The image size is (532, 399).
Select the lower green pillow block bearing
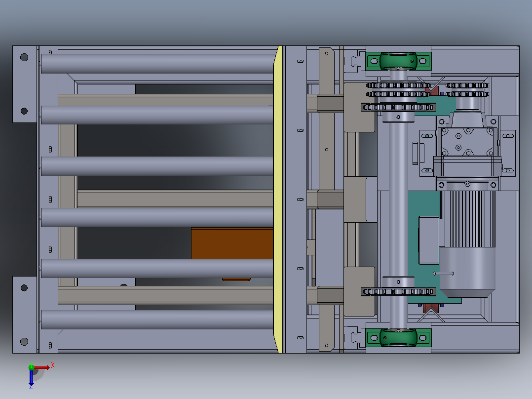(398, 338)
